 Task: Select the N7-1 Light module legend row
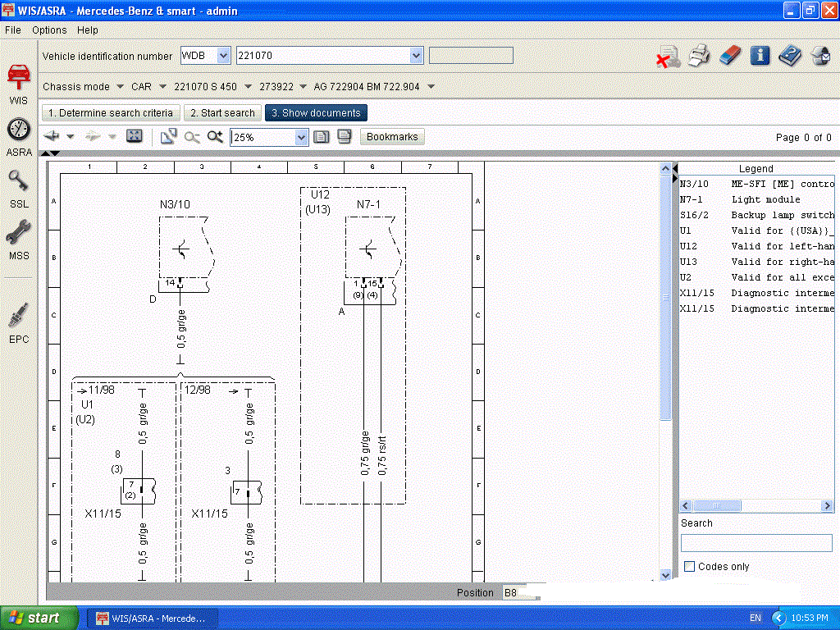click(x=756, y=199)
